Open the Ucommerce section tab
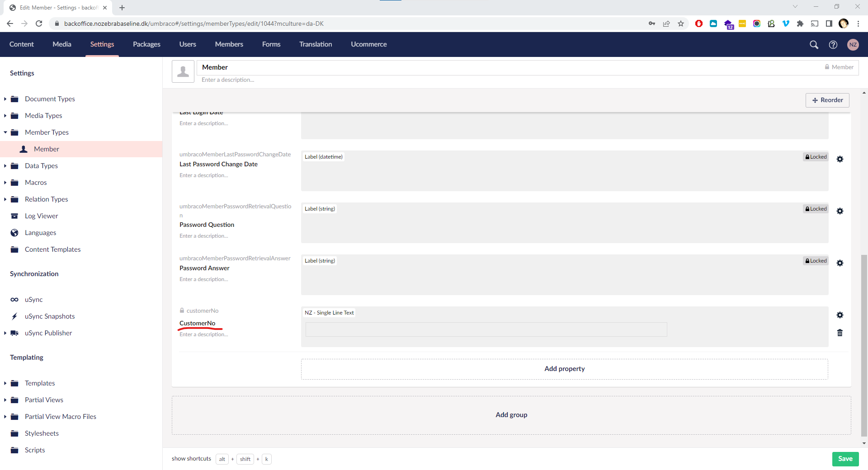The height and width of the screenshot is (470, 868). 368,44
